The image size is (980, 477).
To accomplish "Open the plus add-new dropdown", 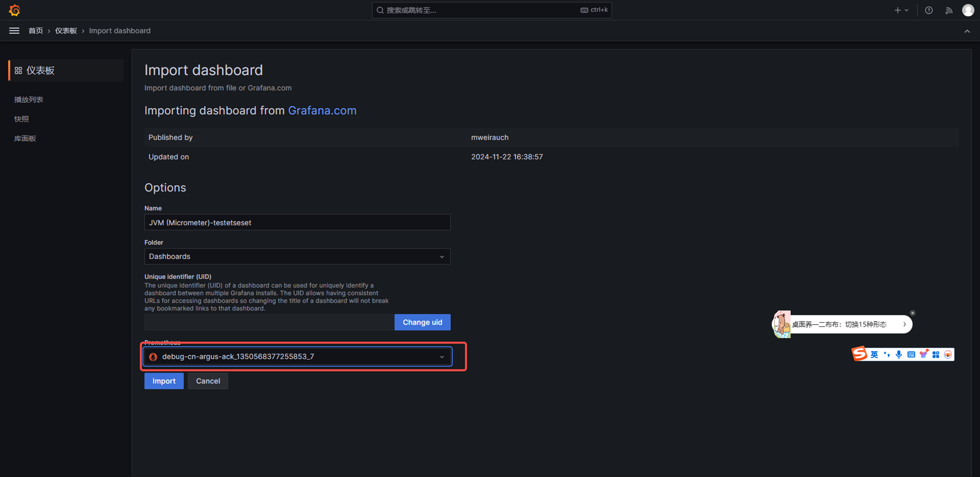I will 901,10.
